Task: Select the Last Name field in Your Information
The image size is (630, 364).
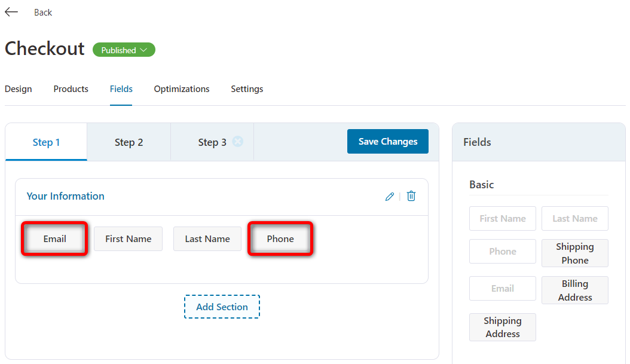Action: [207, 238]
